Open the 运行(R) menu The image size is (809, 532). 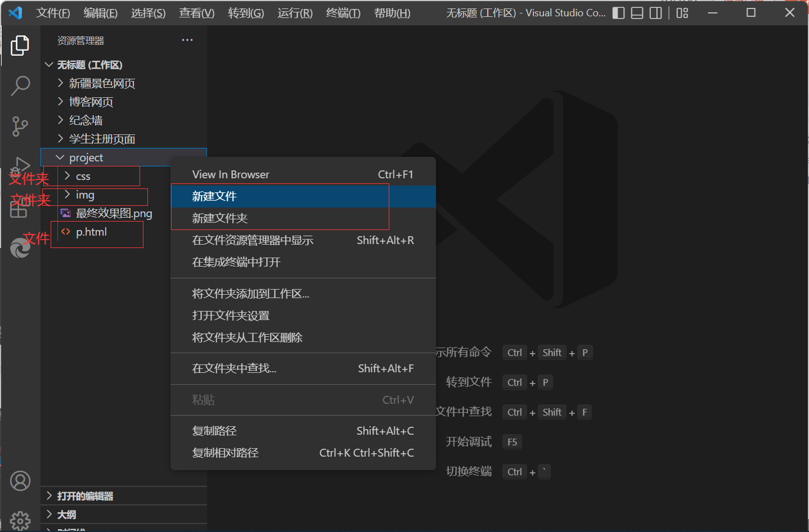click(295, 13)
